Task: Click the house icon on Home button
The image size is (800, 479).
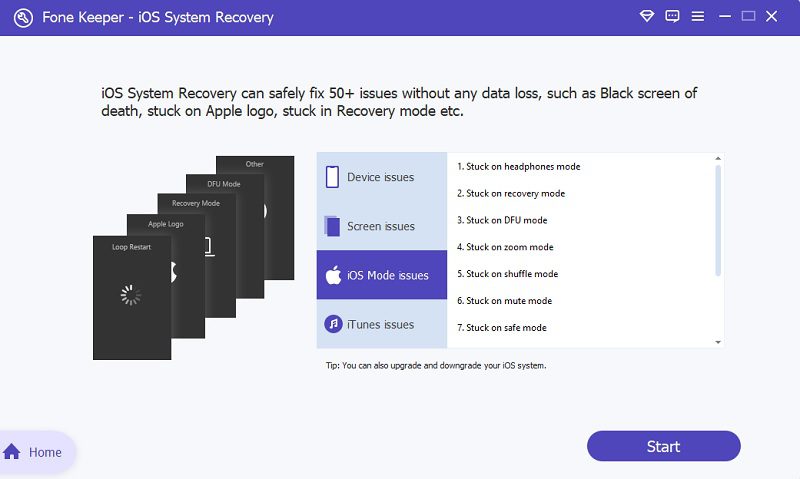Action: pos(12,451)
